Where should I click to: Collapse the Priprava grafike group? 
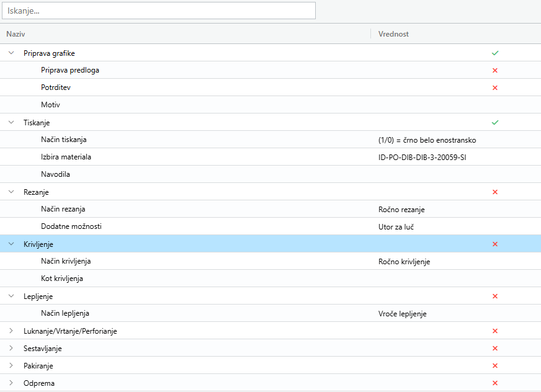point(11,53)
